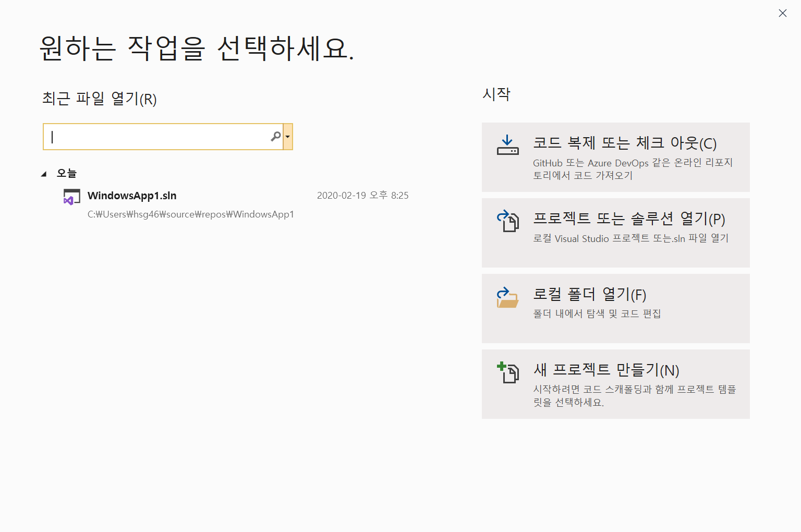Click the clone code download icon
This screenshot has width=801, height=532.
(507, 146)
